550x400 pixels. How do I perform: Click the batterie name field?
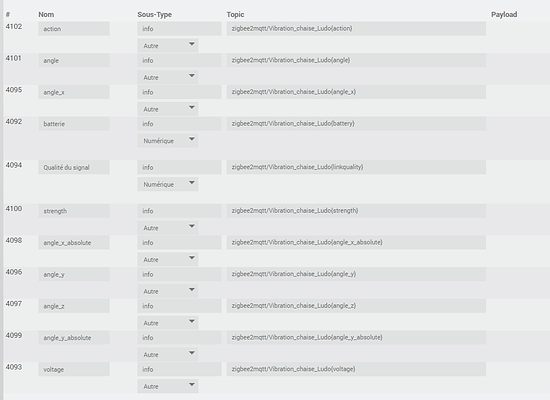coord(74,124)
